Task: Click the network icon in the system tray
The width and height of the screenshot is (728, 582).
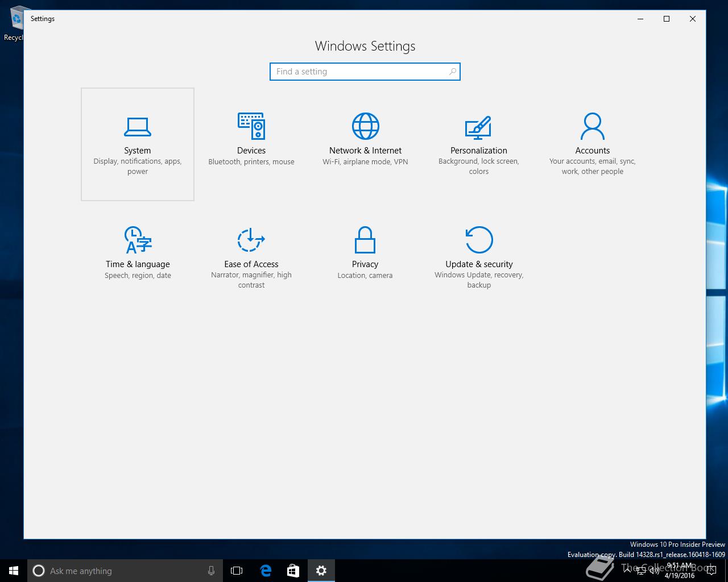Action: click(640, 571)
